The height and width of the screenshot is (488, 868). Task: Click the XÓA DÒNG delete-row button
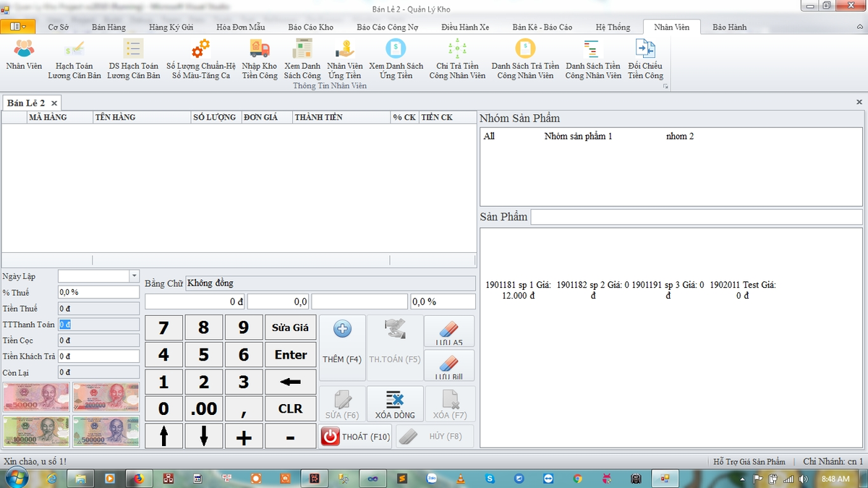[x=394, y=403]
